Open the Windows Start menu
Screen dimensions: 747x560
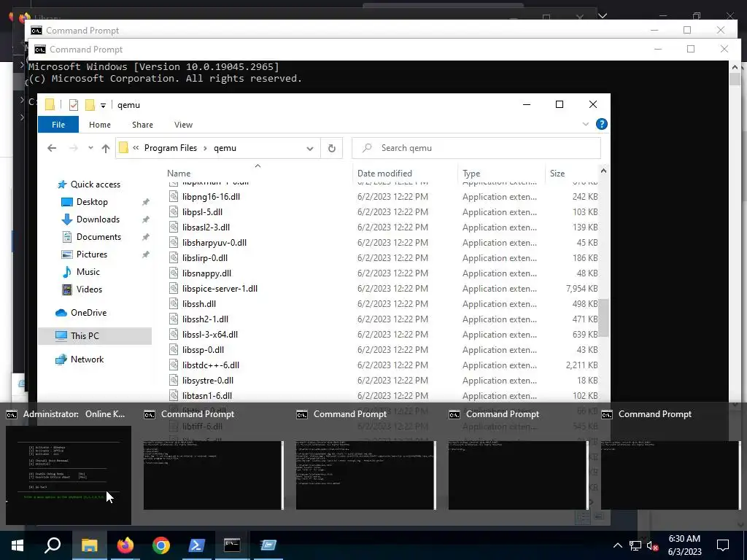pyautogui.click(x=18, y=545)
